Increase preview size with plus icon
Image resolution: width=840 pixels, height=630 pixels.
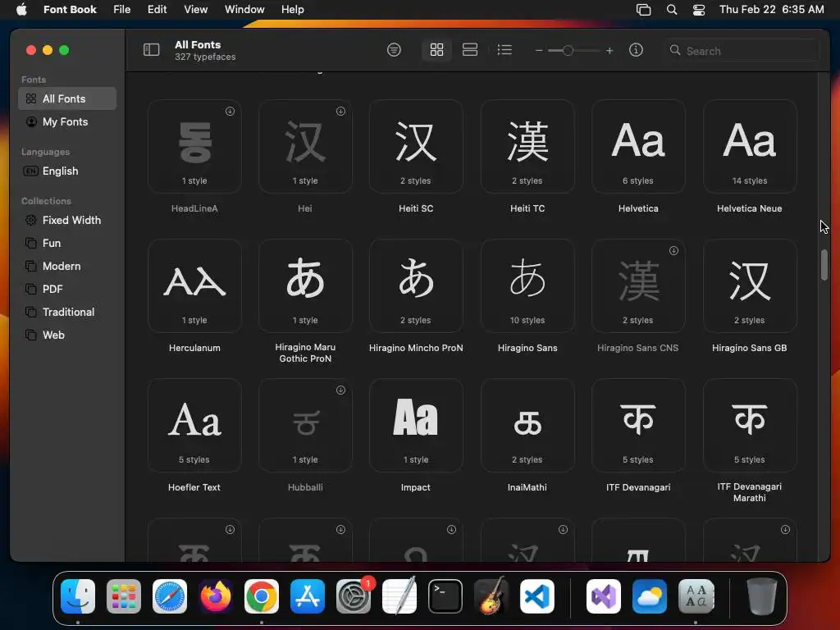tap(609, 50)
